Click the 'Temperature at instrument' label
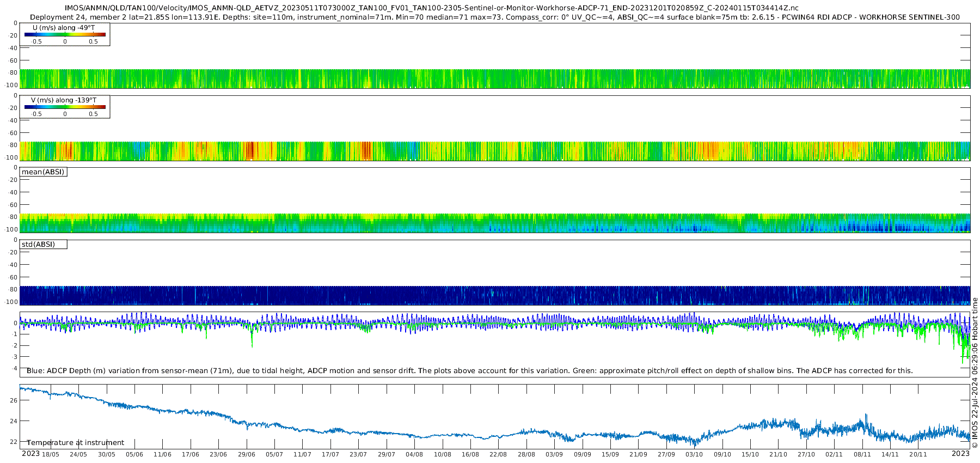Screen dimensions: 980x463 [76, 442]
